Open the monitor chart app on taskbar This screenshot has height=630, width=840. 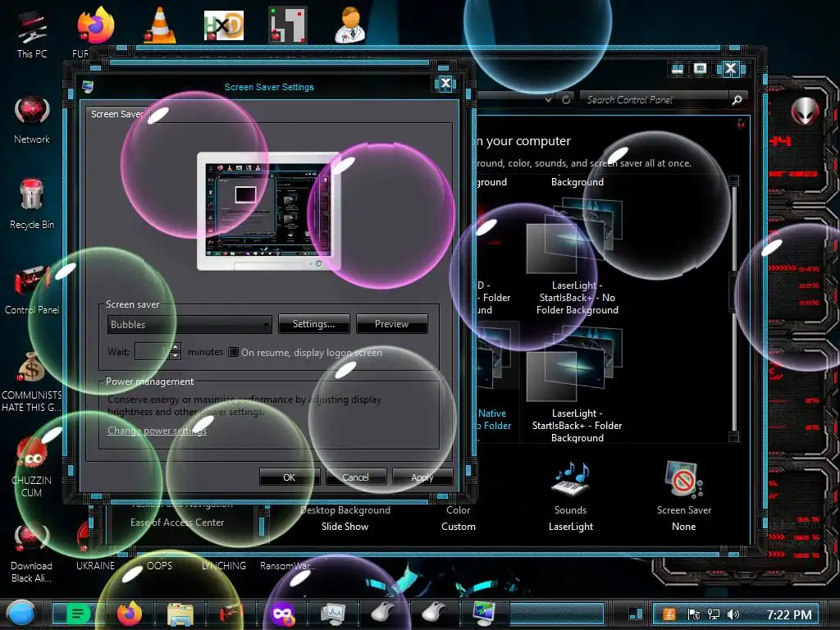[x=333, y=614]
